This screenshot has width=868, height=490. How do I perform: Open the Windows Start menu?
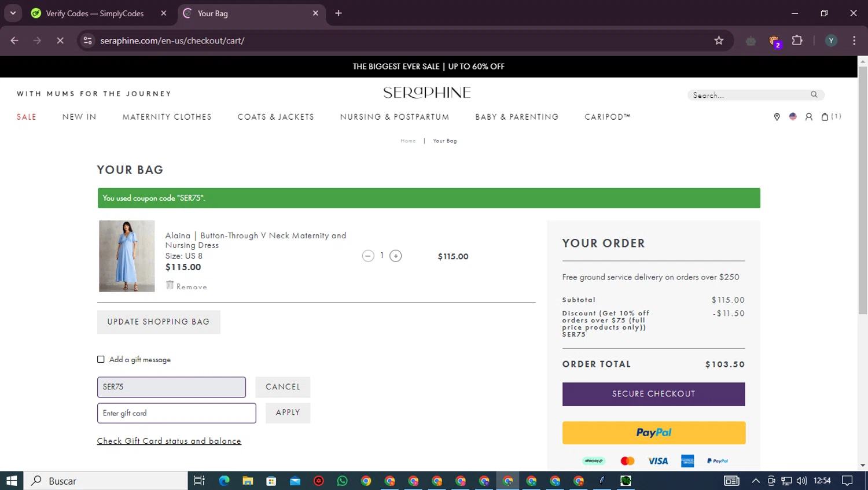pos(12,481)
